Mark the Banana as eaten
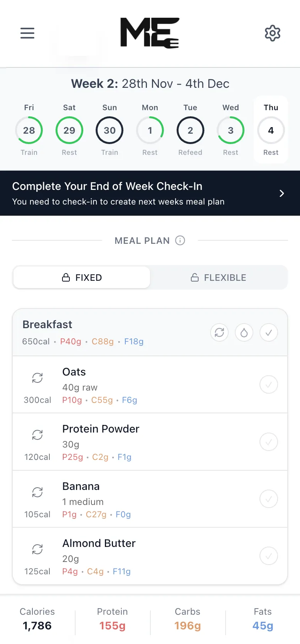 pyautogui.click(x=269, y=499)
